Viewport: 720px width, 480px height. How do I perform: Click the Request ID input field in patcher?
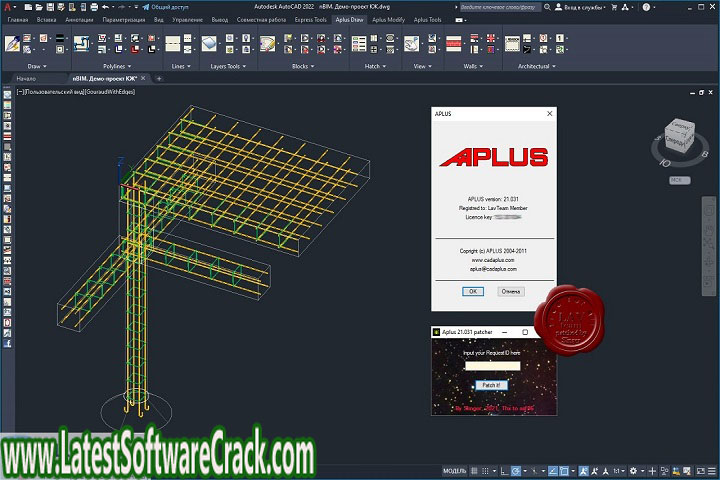[492, 366]
